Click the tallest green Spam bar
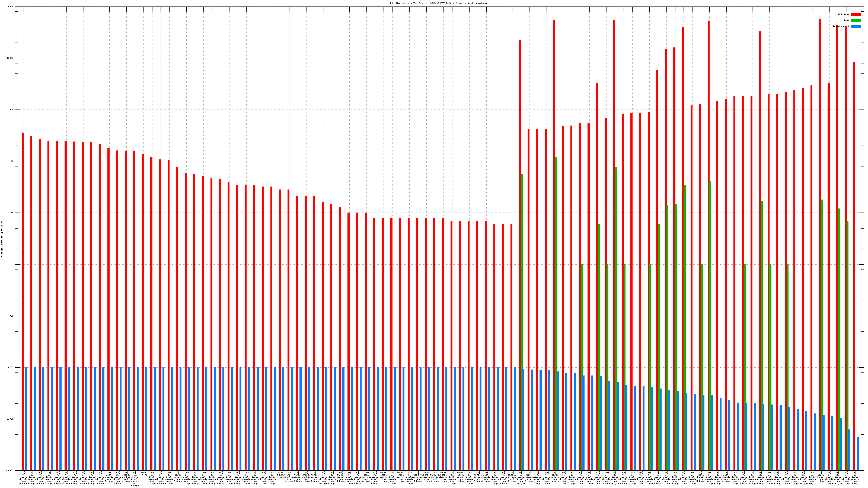Image resolution: width=868 pixels, height=488 pixels. coord(556,313)
